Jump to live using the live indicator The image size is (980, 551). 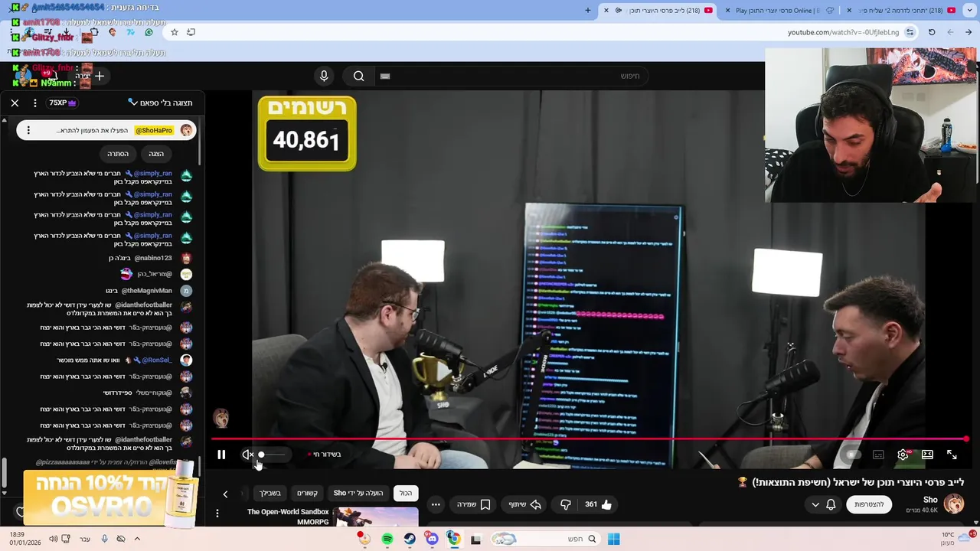pos(325,455)
